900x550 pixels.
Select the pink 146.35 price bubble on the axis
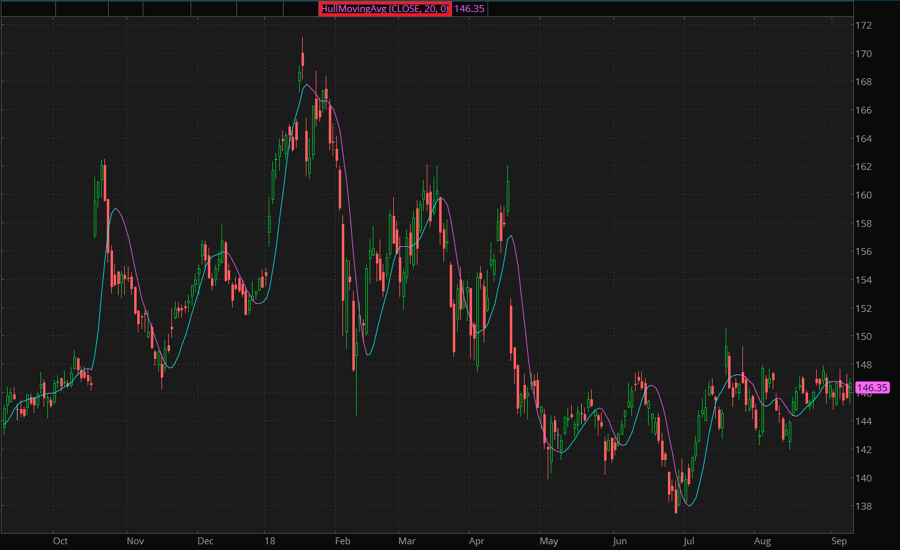click(x=872, y=387)
